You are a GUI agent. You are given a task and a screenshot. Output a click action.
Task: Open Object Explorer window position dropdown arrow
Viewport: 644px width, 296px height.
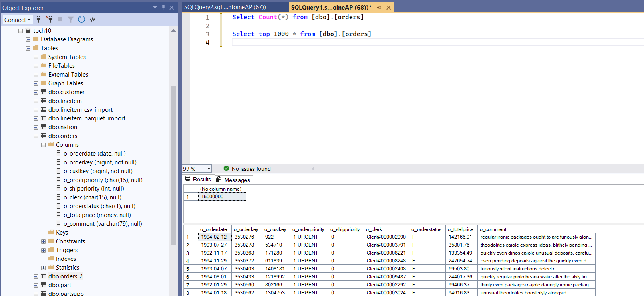point(155,7)
